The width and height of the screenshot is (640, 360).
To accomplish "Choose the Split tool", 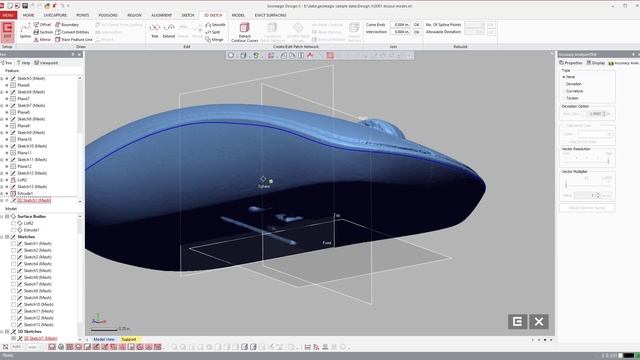I will [213, 32].
